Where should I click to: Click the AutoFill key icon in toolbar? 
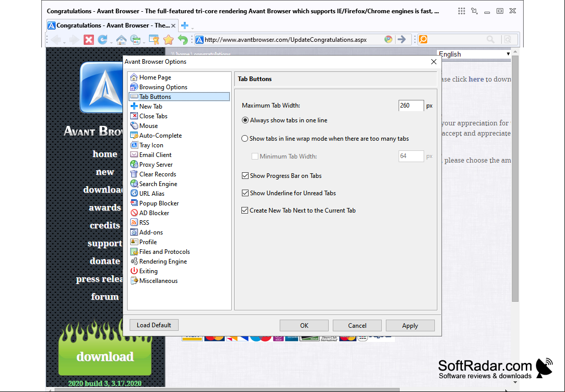(x=154, y=40)
